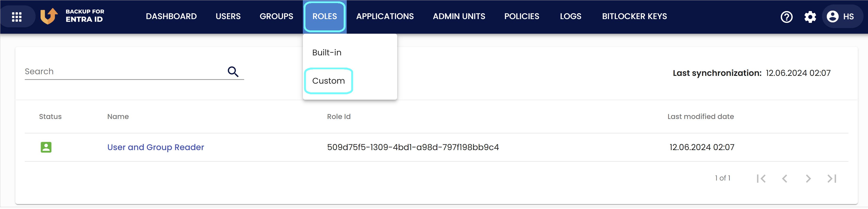Switch to the Bitlocker Keys tab
This screenshot has height=209, width=868.
coord(634,16)
